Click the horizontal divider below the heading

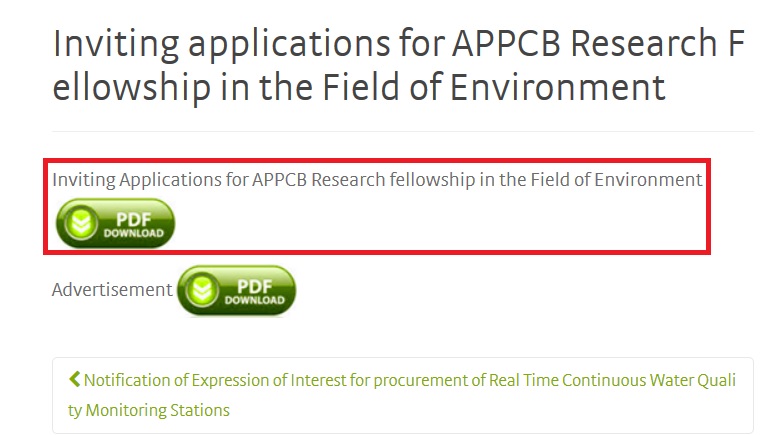click(402, 131)
